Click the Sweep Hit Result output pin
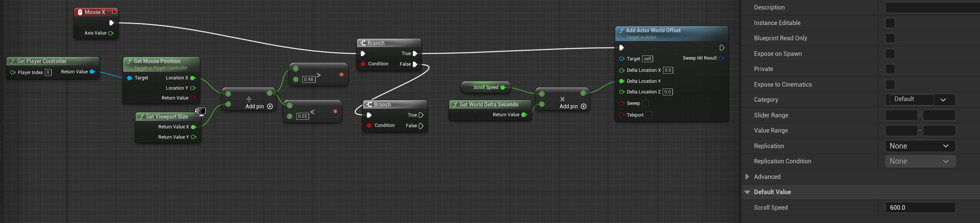The width and height of the screenshot is (980, 223). click(721, 58)
